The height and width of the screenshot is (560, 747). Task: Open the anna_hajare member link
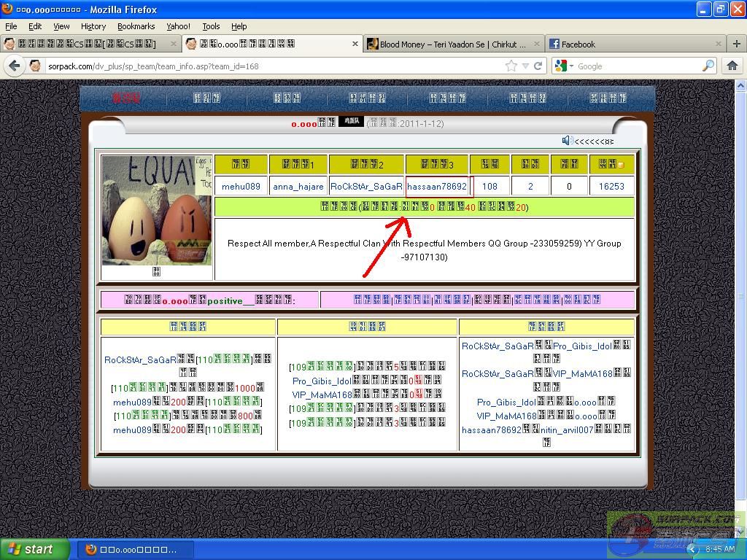point(298,186)
